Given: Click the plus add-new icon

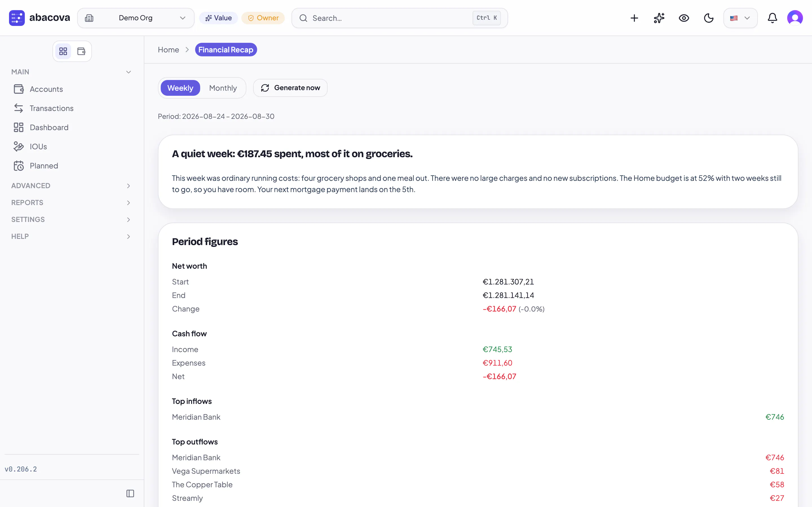Looking at the screenshot, I should pos(634,18).
